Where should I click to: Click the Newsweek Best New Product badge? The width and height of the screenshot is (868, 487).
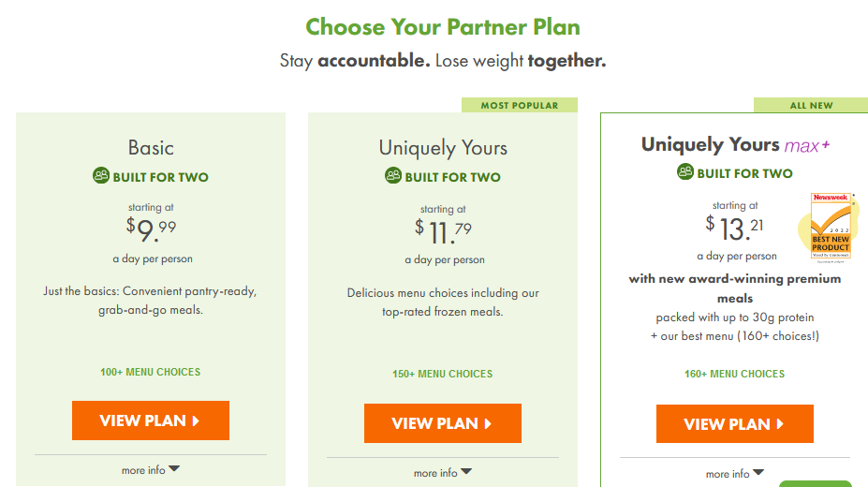[830, 226]
